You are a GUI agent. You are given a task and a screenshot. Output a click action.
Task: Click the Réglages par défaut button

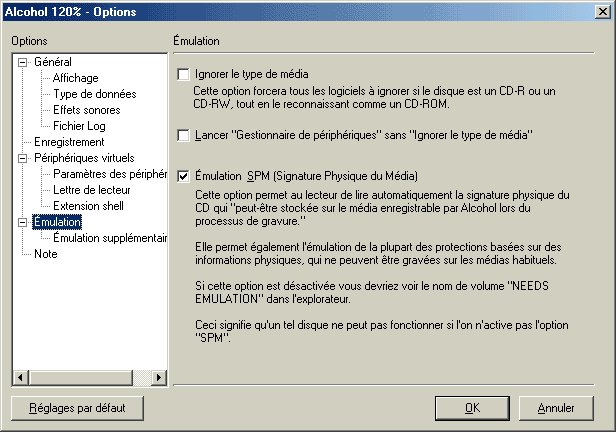77,408
